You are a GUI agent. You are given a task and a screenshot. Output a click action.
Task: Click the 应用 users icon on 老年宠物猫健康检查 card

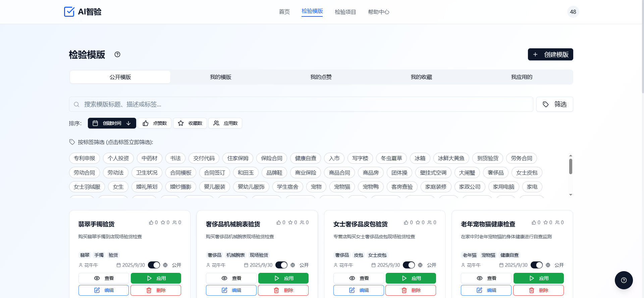click(557, 222)
